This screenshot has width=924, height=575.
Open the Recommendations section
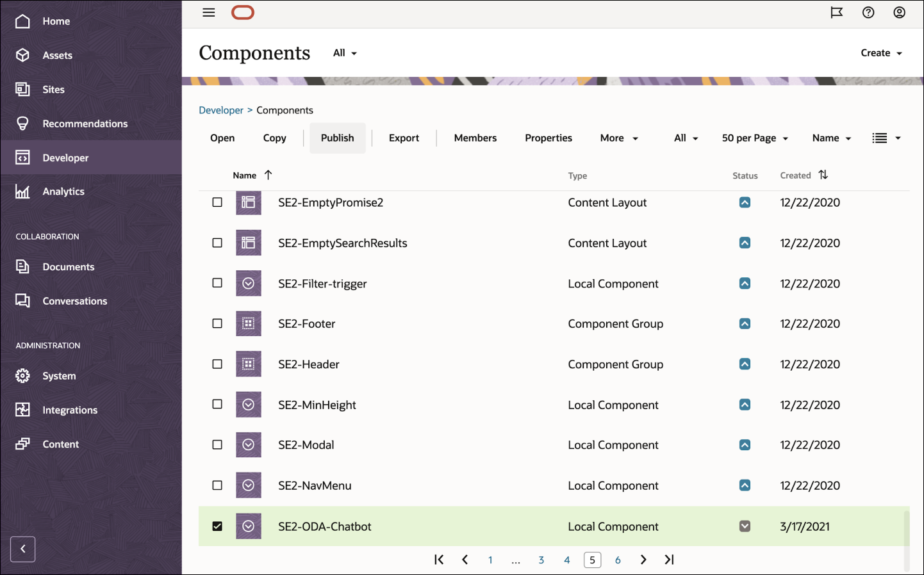[85, 123]
